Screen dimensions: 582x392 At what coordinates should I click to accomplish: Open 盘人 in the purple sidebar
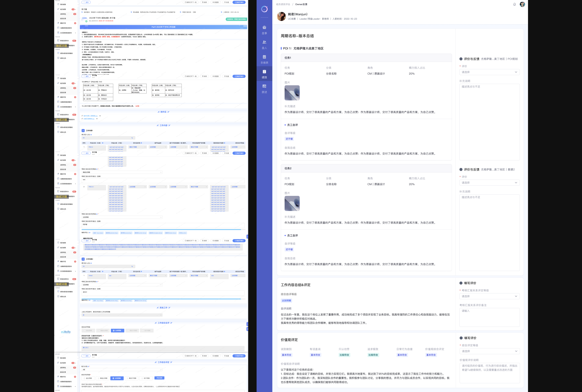(264, 44)
